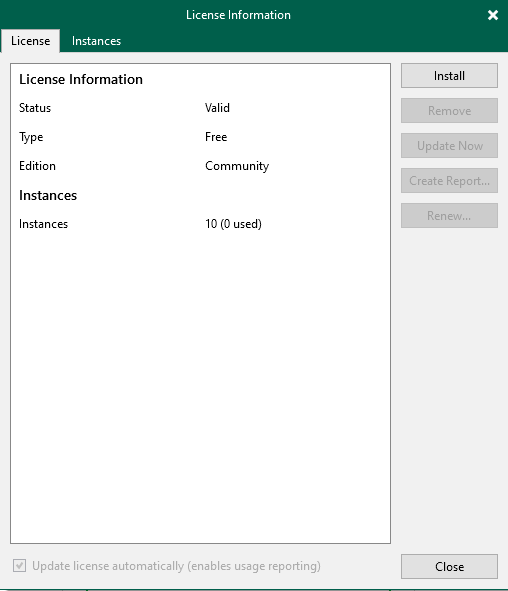Click the Renew button
508x591 pixels.
pyautogui.click(x=449, y=216)
